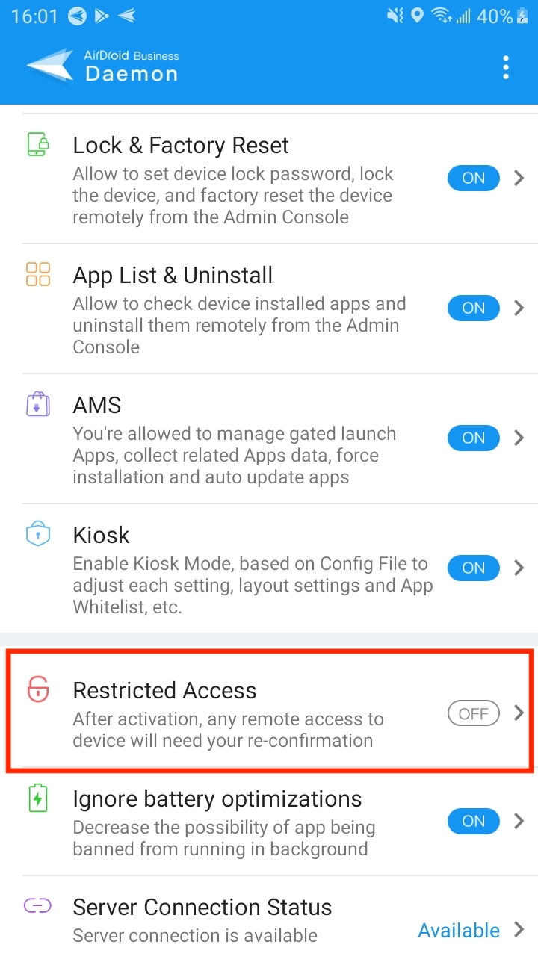Tap the AirDroid paper plane logo

coord(50,66)
